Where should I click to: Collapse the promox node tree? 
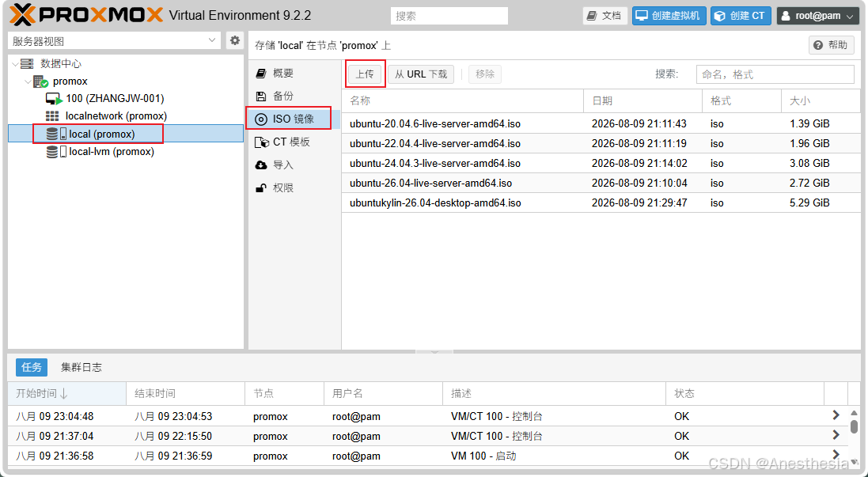(28, 82)
